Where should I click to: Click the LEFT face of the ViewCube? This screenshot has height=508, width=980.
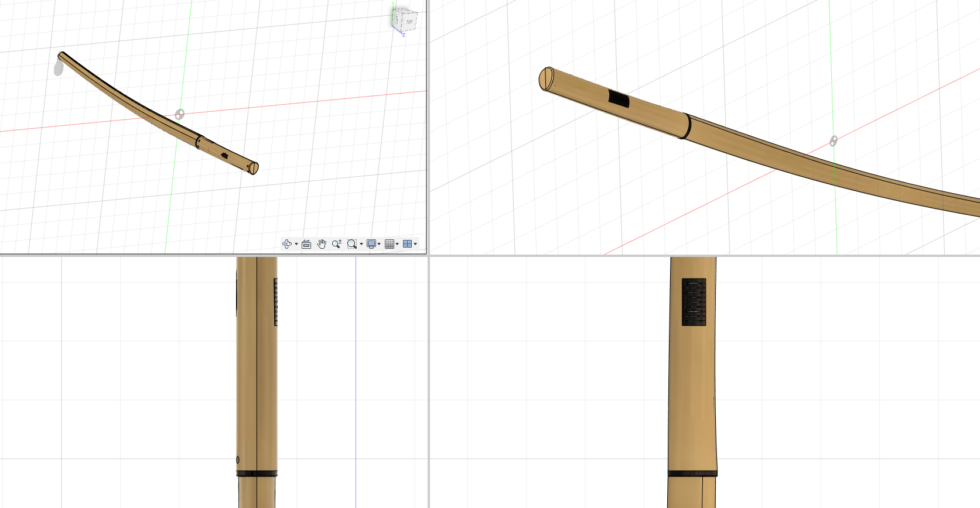[397, 20]
